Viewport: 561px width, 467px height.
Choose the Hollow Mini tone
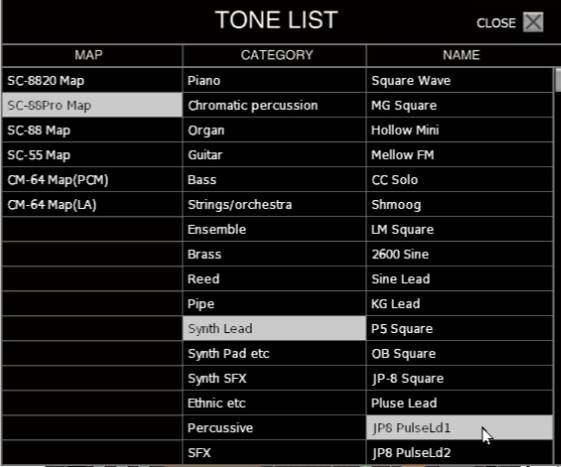coord(459,130)
